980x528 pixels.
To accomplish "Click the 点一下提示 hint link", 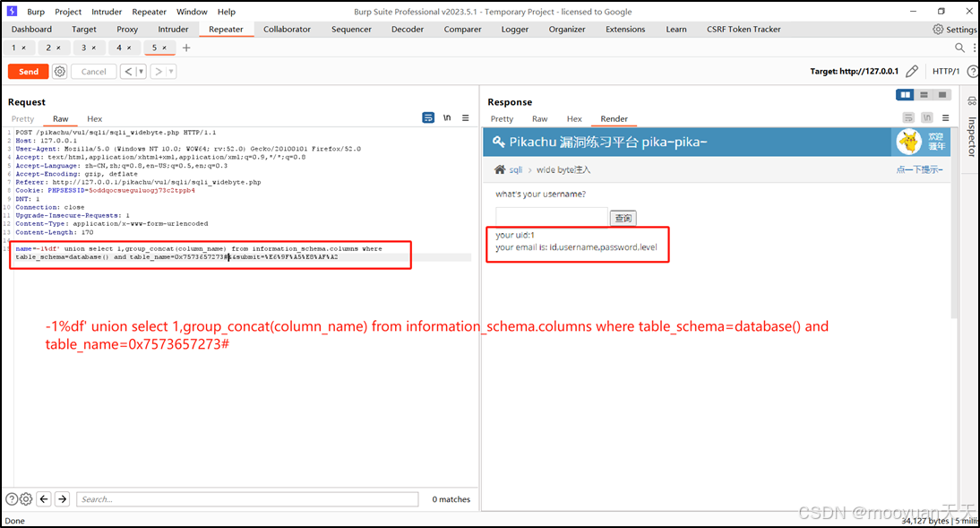I will point(919,169).
